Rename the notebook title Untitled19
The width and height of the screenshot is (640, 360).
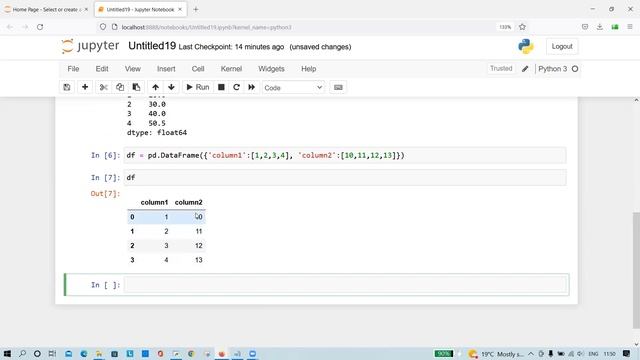point(152,46)
